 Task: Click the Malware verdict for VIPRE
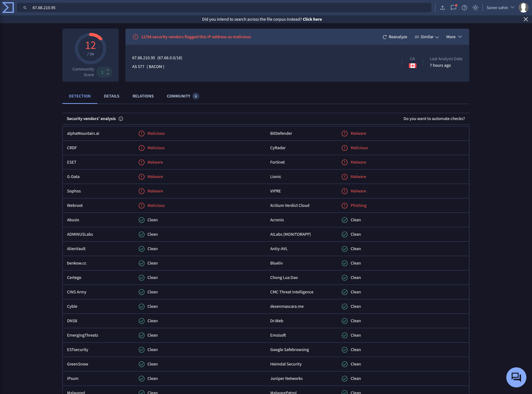[x=358, y=191]
